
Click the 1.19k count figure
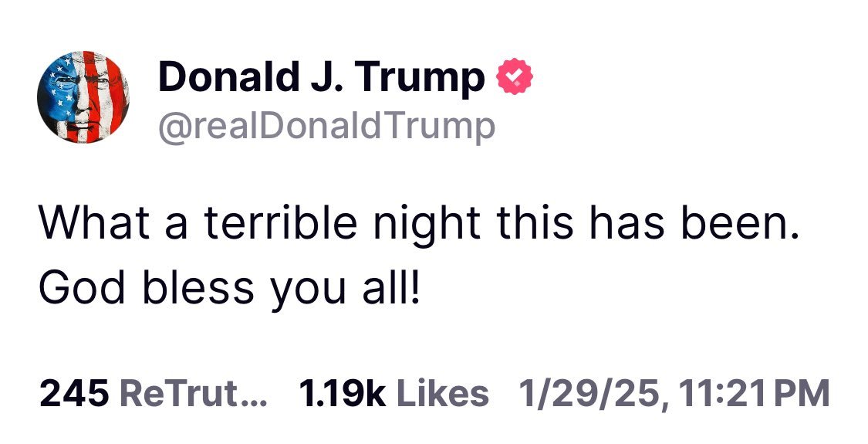tap(342, 394)
